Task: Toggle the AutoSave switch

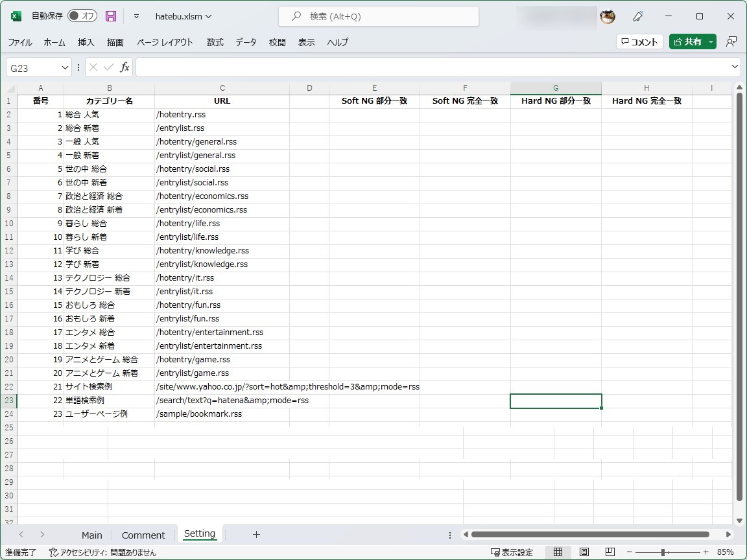Action: (x=82, y=16)
